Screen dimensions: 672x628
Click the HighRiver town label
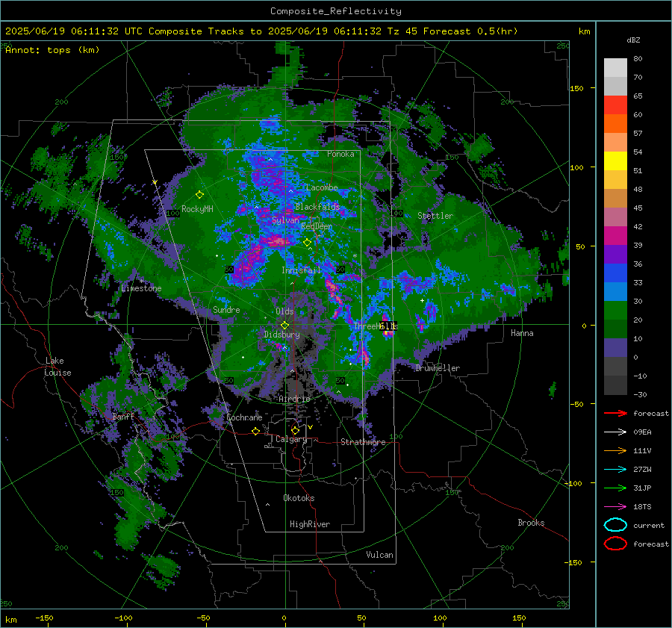point(310,524)
